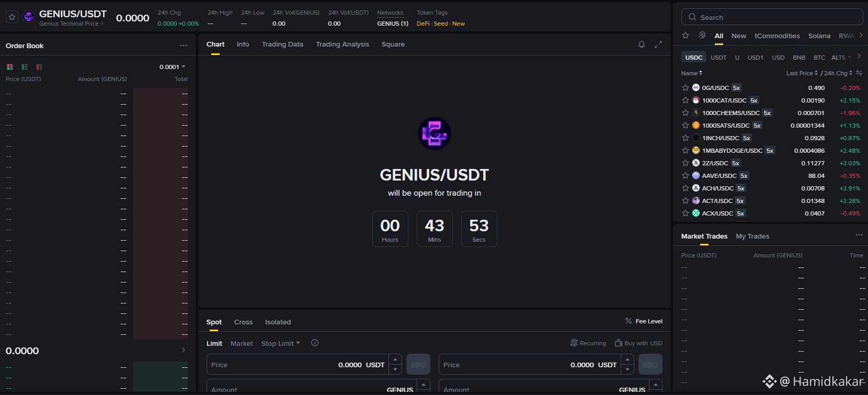Open the Genius Terminal Price link

click(x=71, y=24)
